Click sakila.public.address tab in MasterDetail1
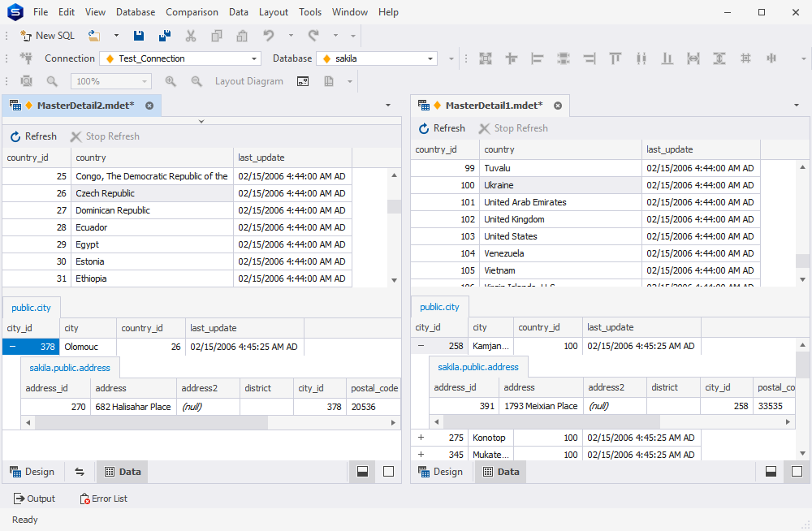This screenshot has height=531, width=812. [x=478, y=367]
